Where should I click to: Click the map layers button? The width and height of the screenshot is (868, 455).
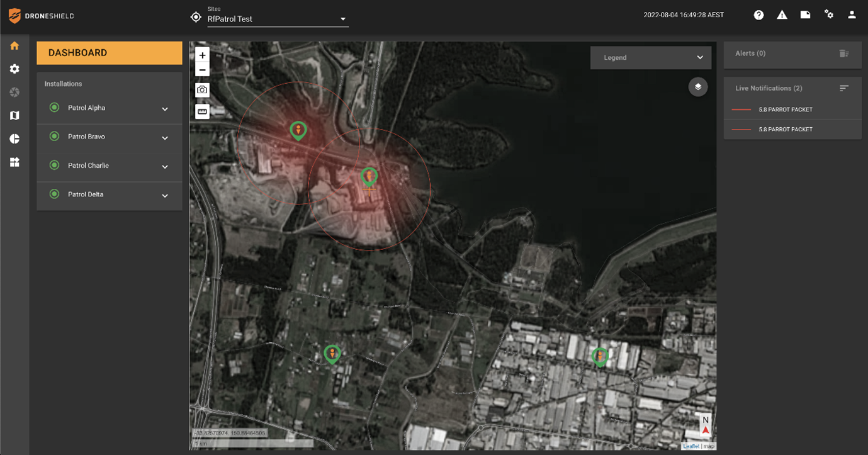(697, 87)
